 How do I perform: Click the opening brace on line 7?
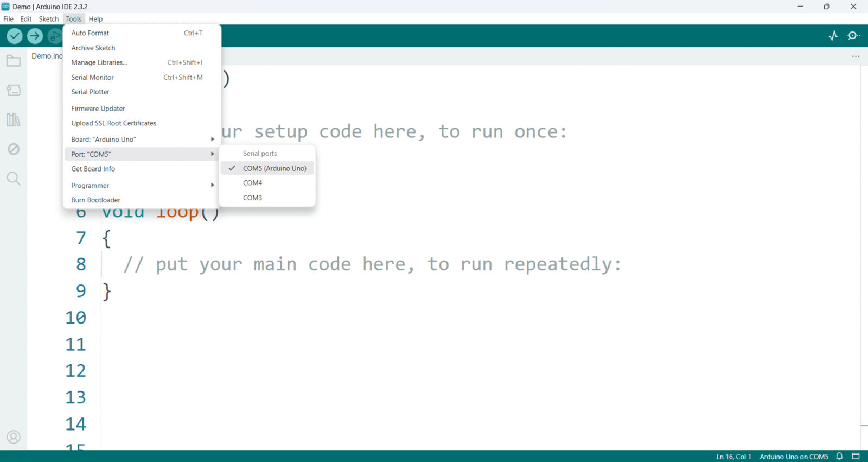[x=107, y=238]
